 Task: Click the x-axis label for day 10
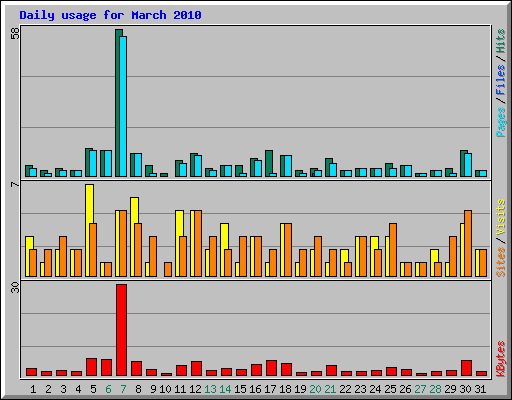[165, 389]
